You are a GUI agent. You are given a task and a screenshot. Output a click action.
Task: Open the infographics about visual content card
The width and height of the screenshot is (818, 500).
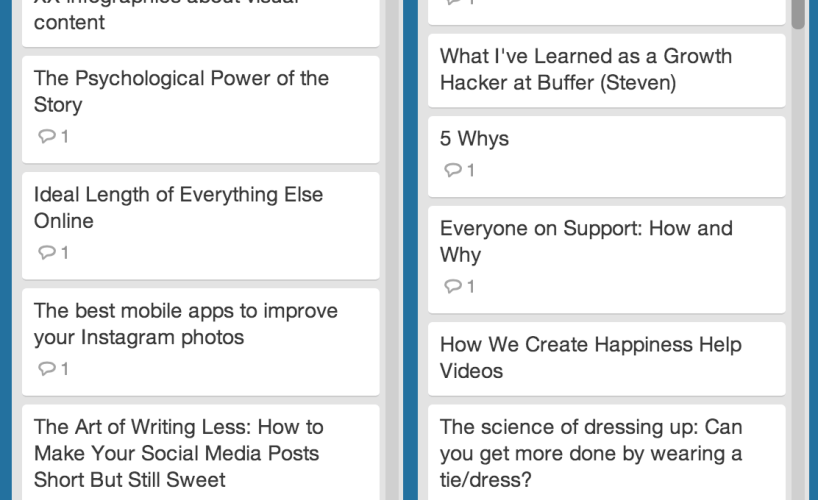click(x=201, y=23)
